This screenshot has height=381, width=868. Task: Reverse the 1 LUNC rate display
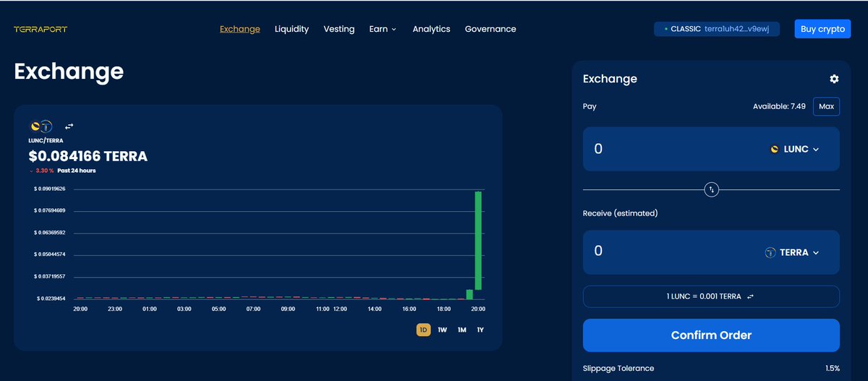[751, 296]
